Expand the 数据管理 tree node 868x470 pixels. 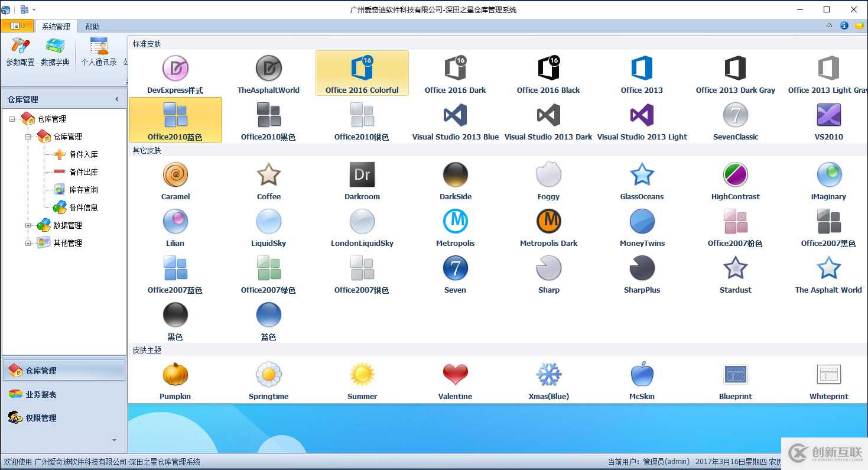[28, 225]
